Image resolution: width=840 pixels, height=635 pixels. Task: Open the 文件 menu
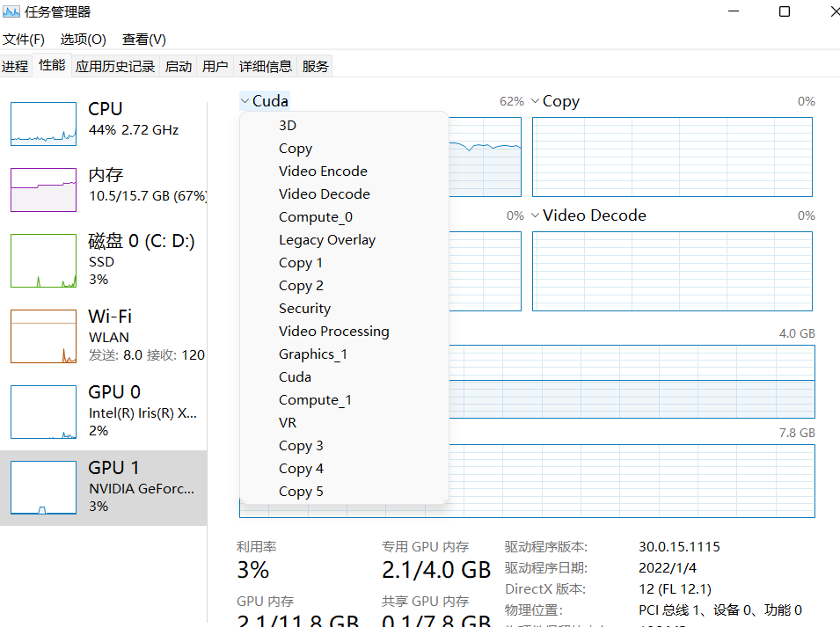24,40
